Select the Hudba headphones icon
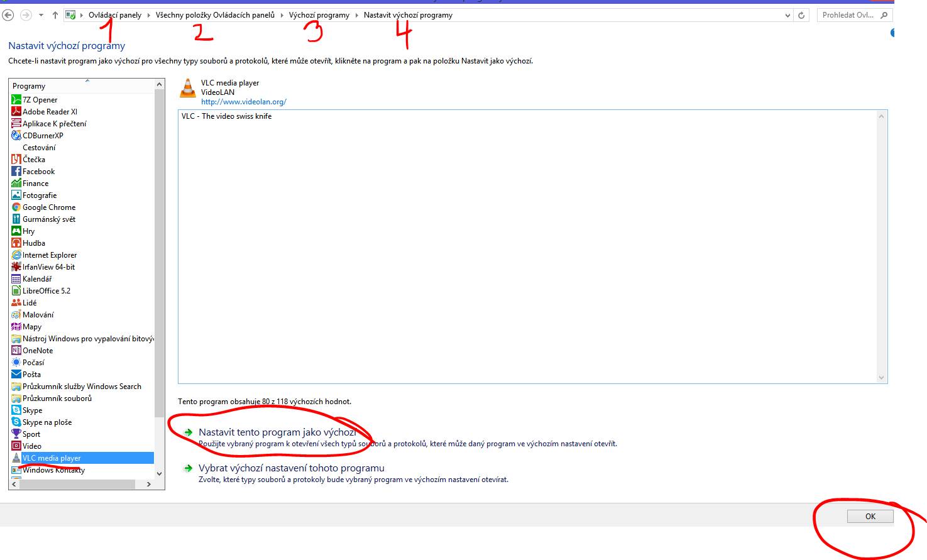This screenshot has width=927, height=560. coord(16,243)
